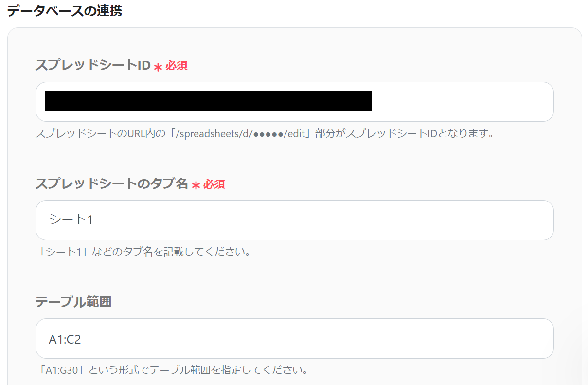This screenshot has height=385, width=588.
Task: Click the スプレッドシートのタブ名 label
Action: (111, 183)
